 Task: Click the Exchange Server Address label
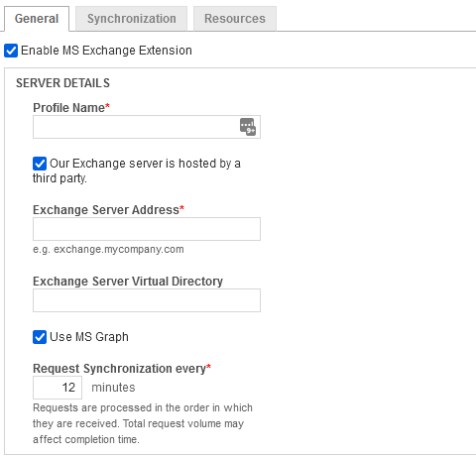(106, 210)
